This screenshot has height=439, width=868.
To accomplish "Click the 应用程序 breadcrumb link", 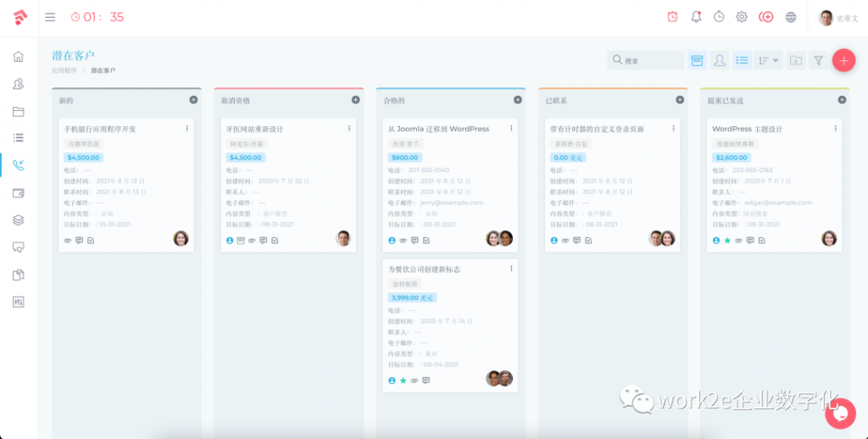I will point(64,70).
